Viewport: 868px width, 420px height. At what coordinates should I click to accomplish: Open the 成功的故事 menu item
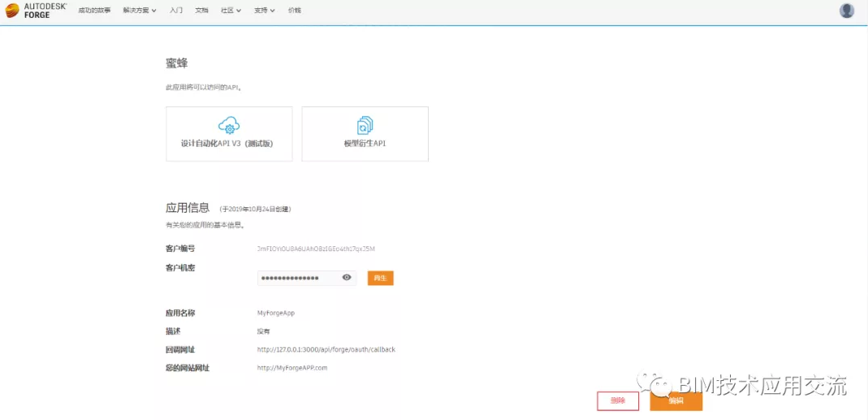click(95, 11)
